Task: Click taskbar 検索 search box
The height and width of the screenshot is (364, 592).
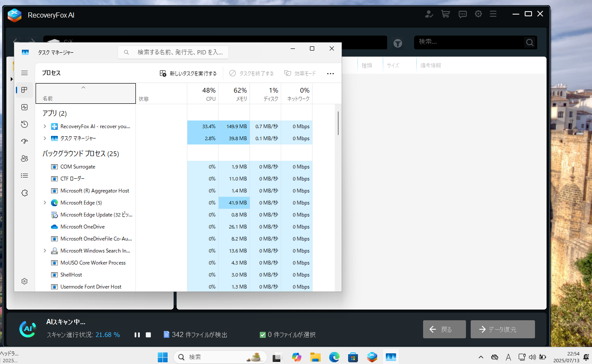Action: pyautogui.click(x=220, y=357)
